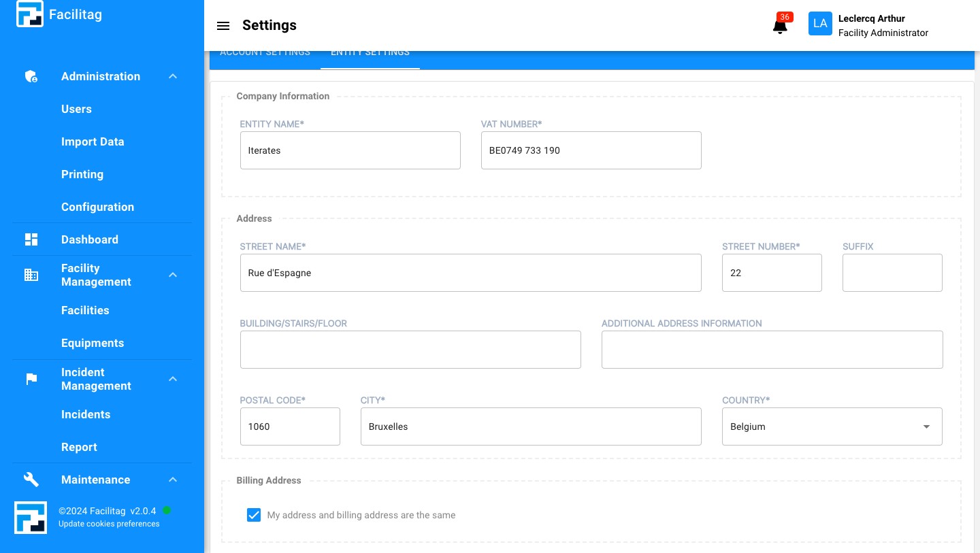Image resolution: width=980 pixels, height=553 pixels.
Task: Click the green status indicator dot
Action: point(167,510)
